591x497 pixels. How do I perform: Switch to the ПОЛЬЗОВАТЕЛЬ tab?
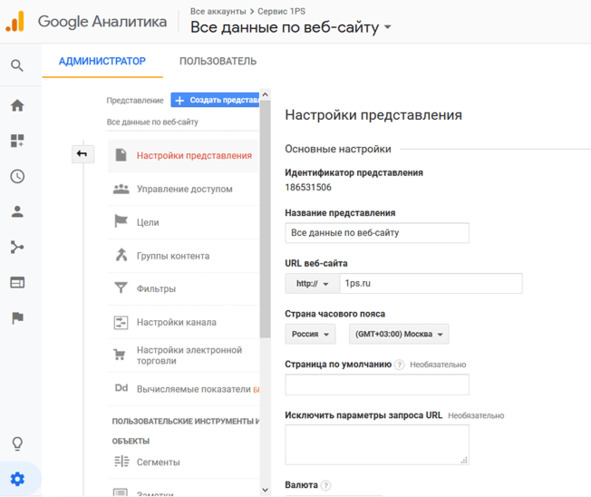click(x=218, y=61)
